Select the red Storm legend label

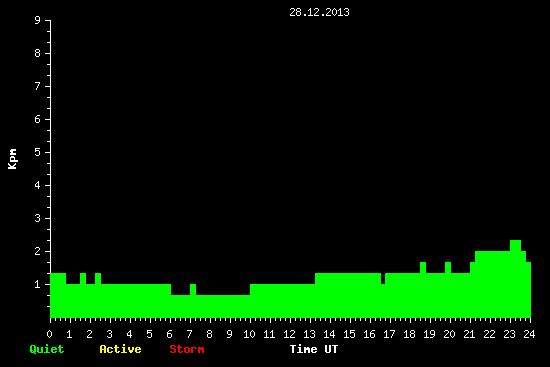point(187,349)
